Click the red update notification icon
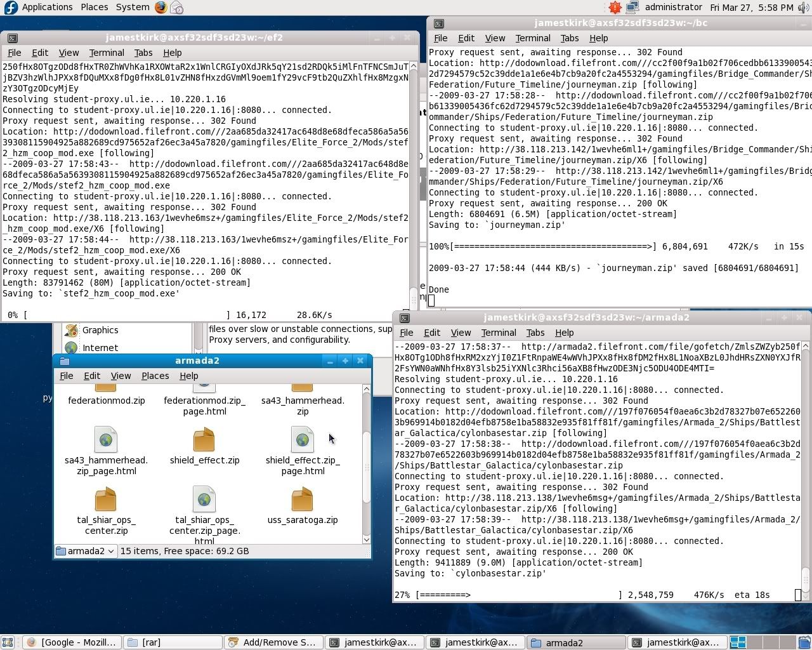812x650 pixels. click(615, 8)
